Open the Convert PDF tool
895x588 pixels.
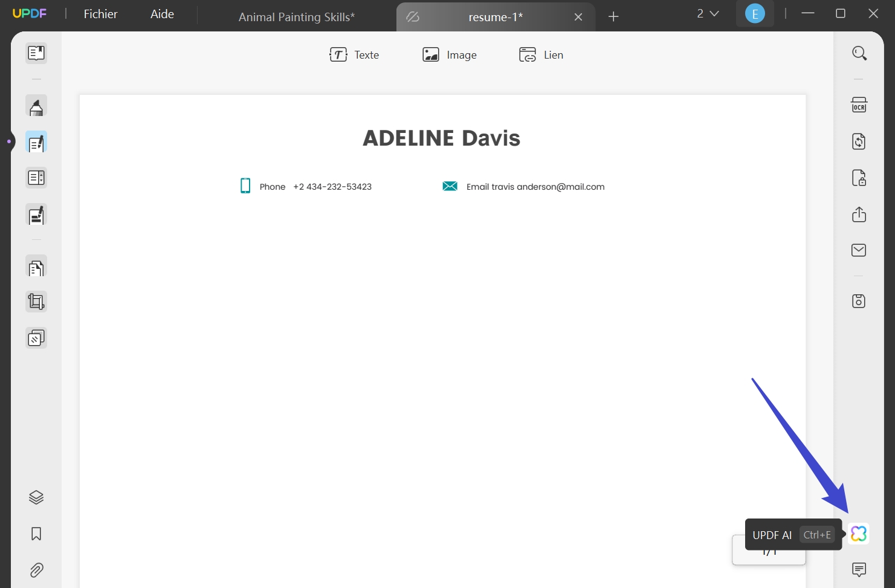click(x=859, y=141)
